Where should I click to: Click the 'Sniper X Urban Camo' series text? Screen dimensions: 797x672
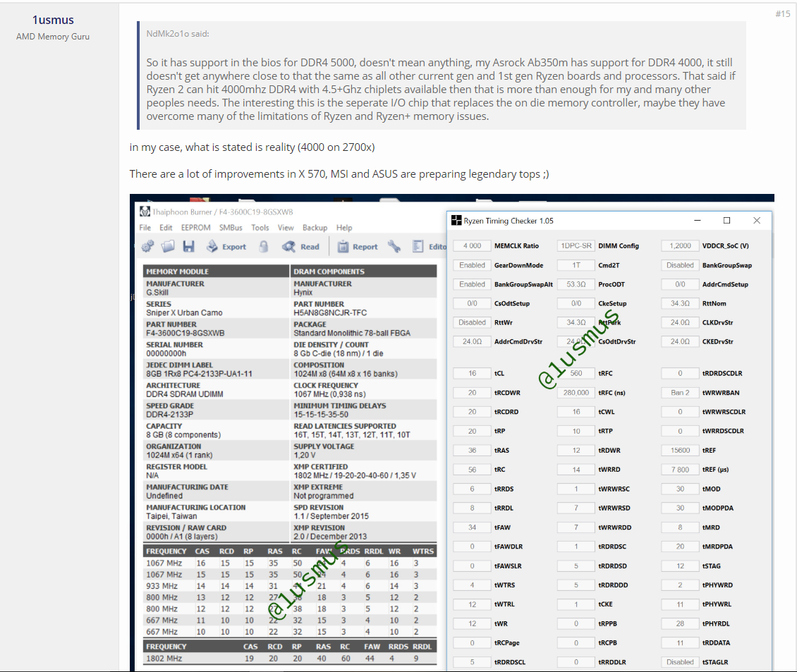(184, 312)
